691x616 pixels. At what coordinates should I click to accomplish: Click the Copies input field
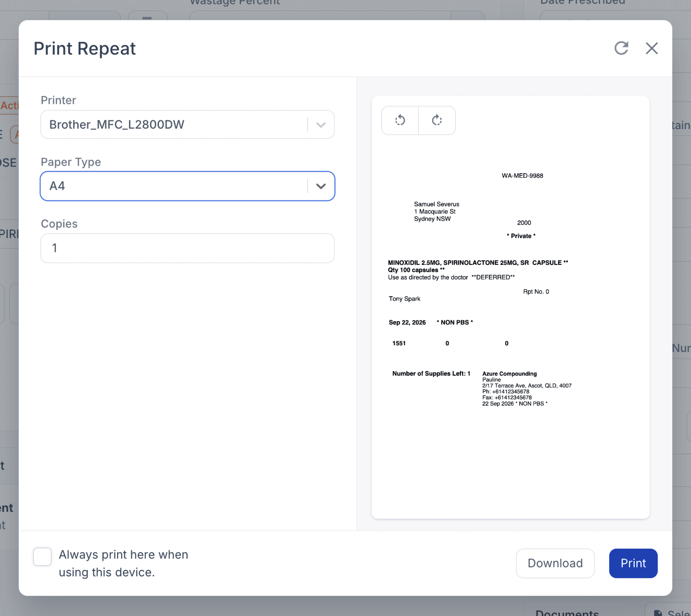click(x=188, y=248)
